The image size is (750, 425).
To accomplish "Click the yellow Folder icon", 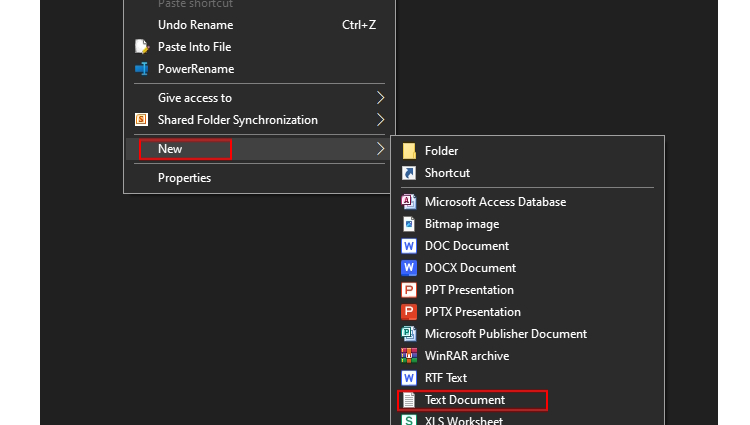I will (408, 151).
